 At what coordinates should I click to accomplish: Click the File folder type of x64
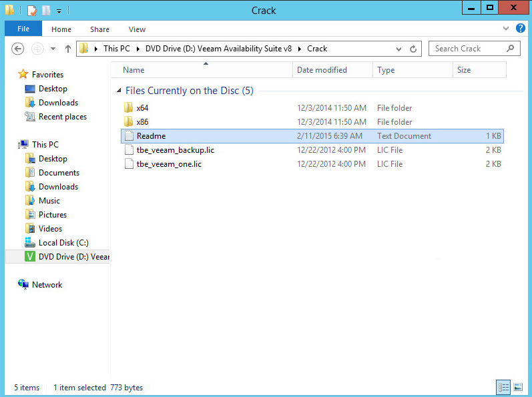(394, 108)
